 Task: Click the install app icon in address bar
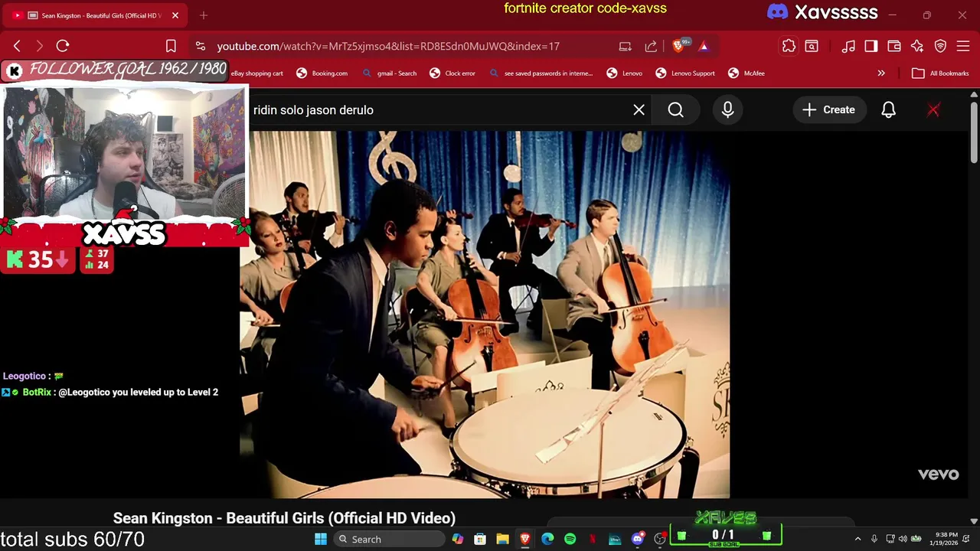click(625, 46)
